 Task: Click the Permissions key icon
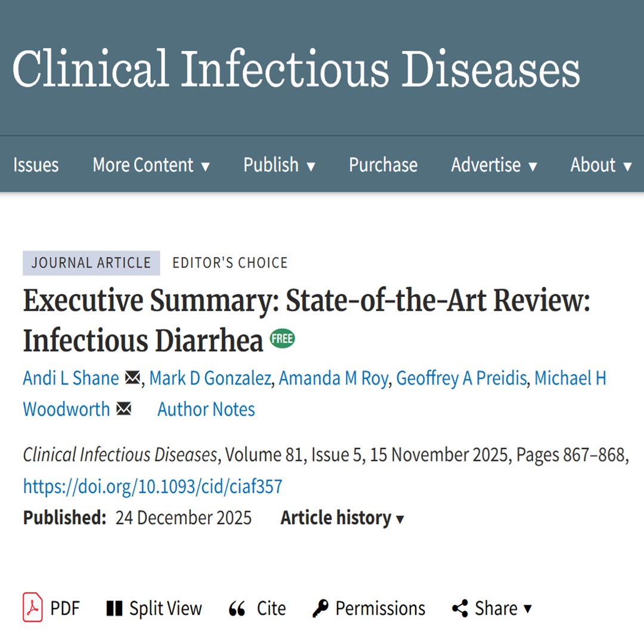click(320, 608)
